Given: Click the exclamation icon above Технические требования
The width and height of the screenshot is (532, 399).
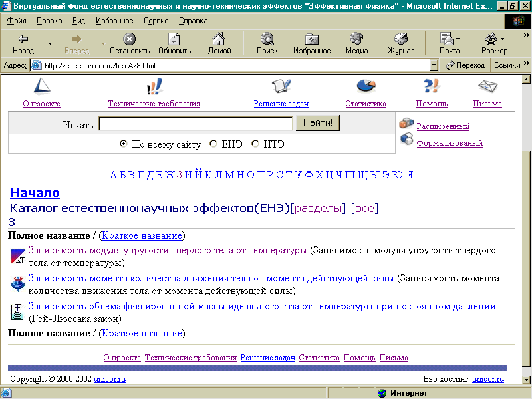Looking at the screenshot, I should 154,86.
